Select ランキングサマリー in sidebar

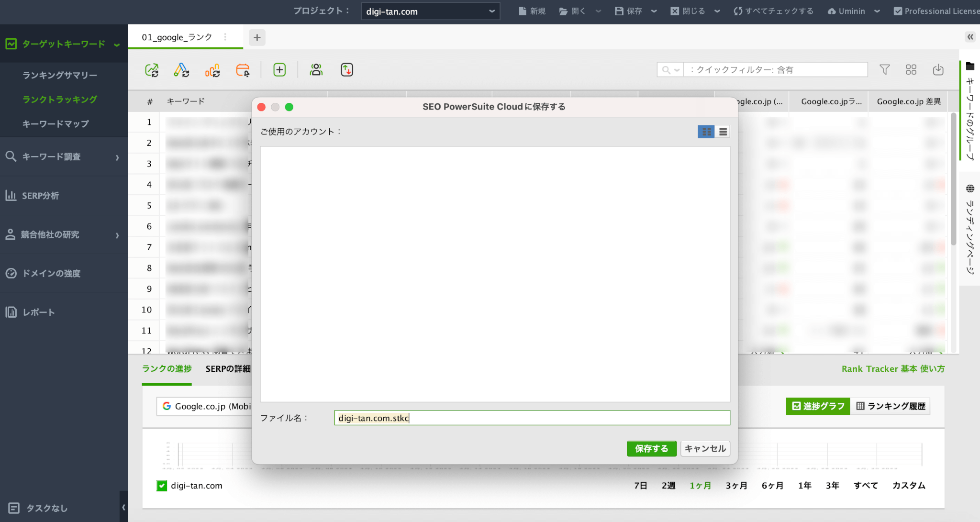pyautogui.click(x=60, y=75)
